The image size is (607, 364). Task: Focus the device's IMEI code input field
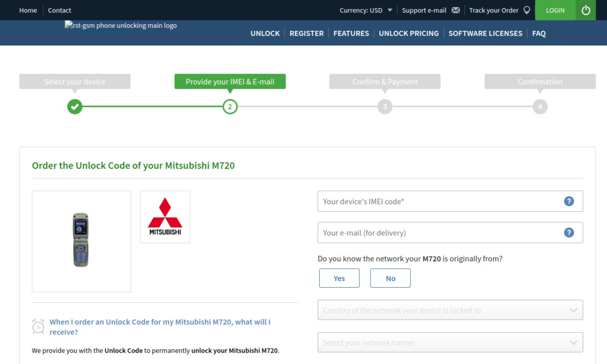451,201
